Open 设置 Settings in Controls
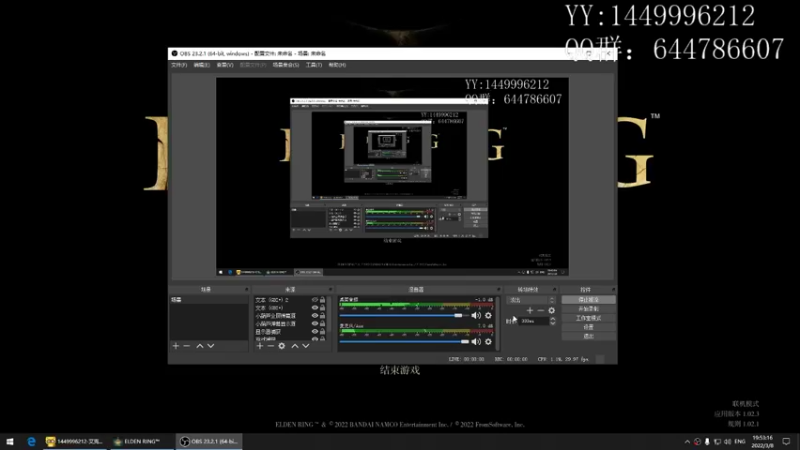The height and width of the screenshot is (450, 800). coord(588,327)
